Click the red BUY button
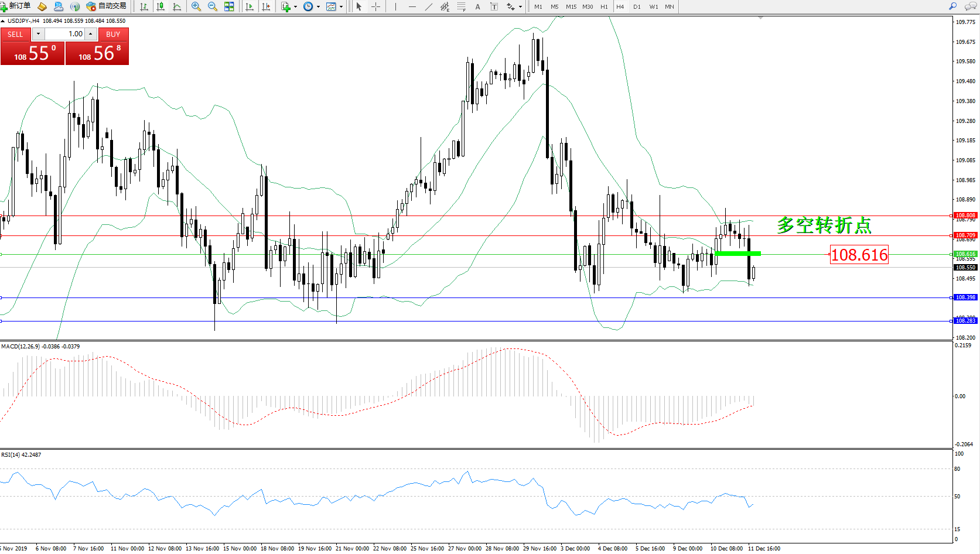The height and width of the screenshot is (554, 980). [113, 35]
